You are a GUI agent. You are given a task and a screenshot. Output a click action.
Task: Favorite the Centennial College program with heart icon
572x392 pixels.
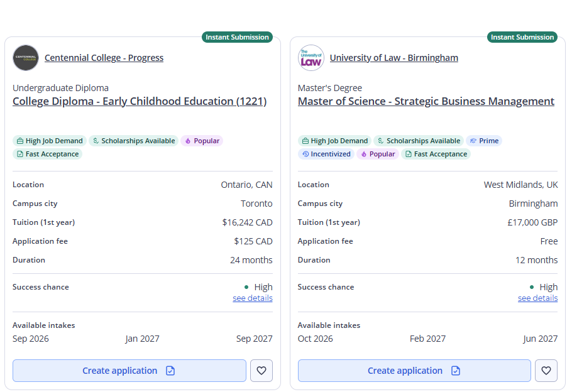click(261, 371)
